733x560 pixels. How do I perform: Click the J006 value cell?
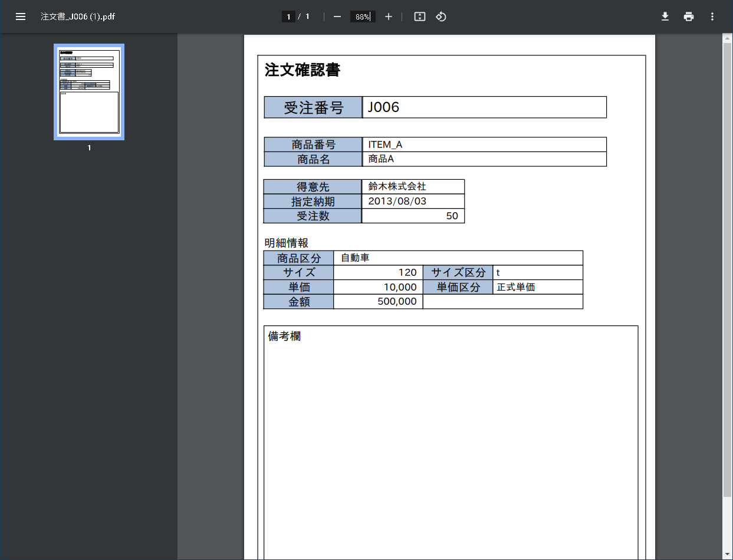484,107
